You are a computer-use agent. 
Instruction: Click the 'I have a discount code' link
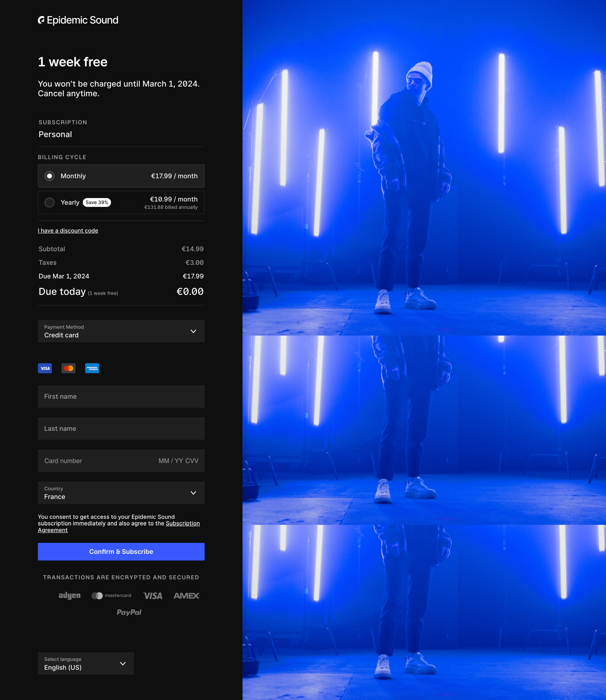tap(68, 230)
